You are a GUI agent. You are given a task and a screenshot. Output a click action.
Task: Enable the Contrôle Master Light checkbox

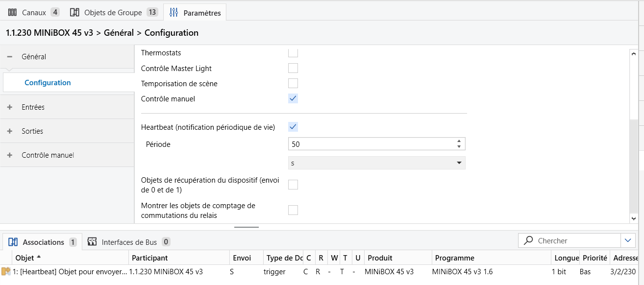293,68
